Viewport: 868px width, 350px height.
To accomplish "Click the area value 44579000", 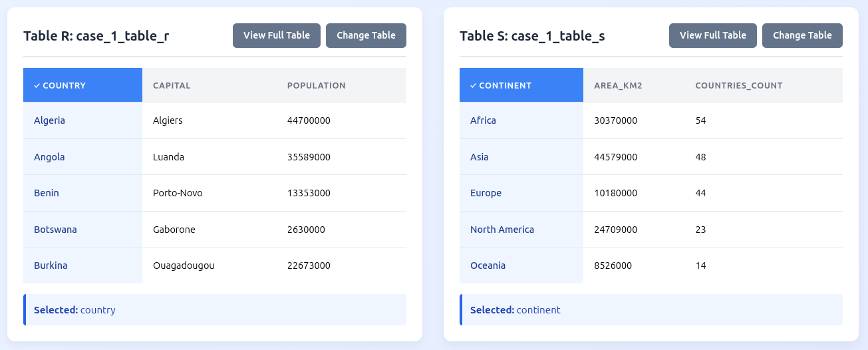I will pyautogui.click(x=615, y=157).
